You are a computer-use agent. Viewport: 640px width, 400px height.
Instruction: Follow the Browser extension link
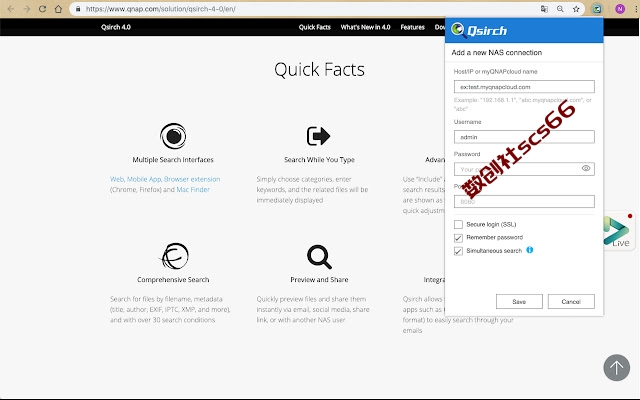pos(192,179)
